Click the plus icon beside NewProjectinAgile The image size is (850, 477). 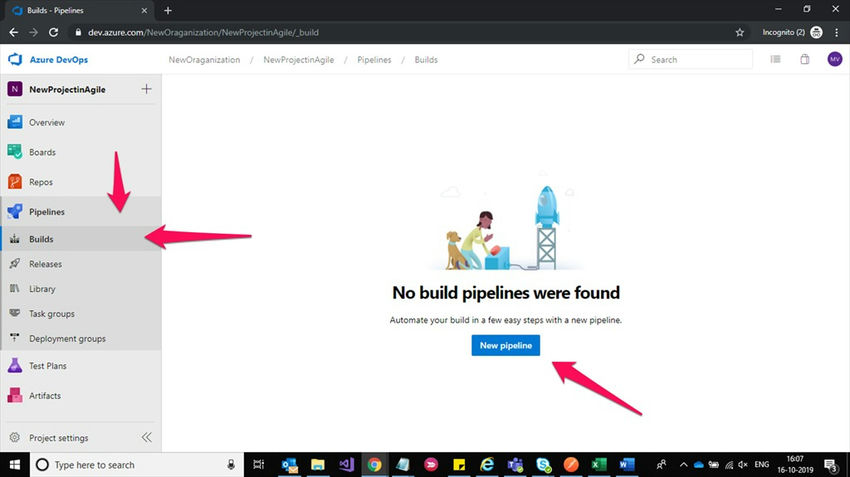click(146, 89)
